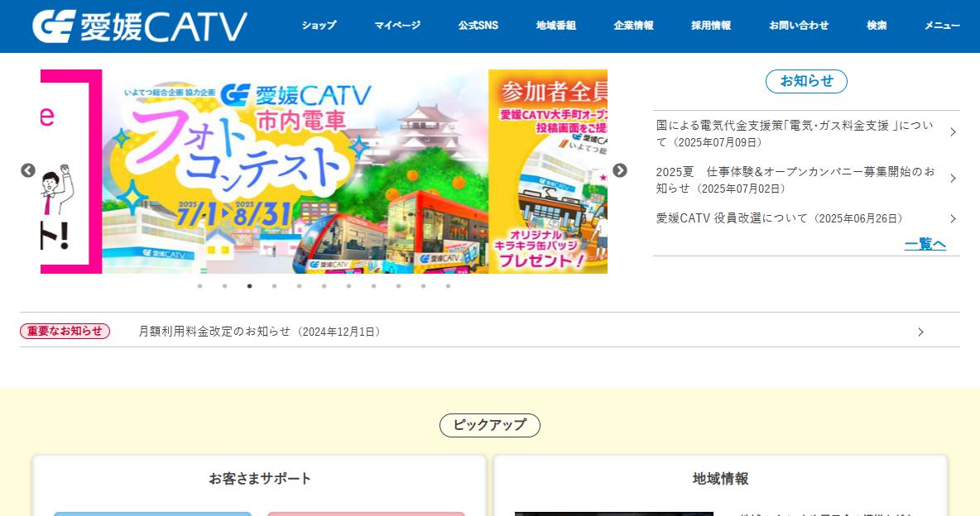
Task: Select 地域番組 in the header menu
Action: (x=555, y=26)
